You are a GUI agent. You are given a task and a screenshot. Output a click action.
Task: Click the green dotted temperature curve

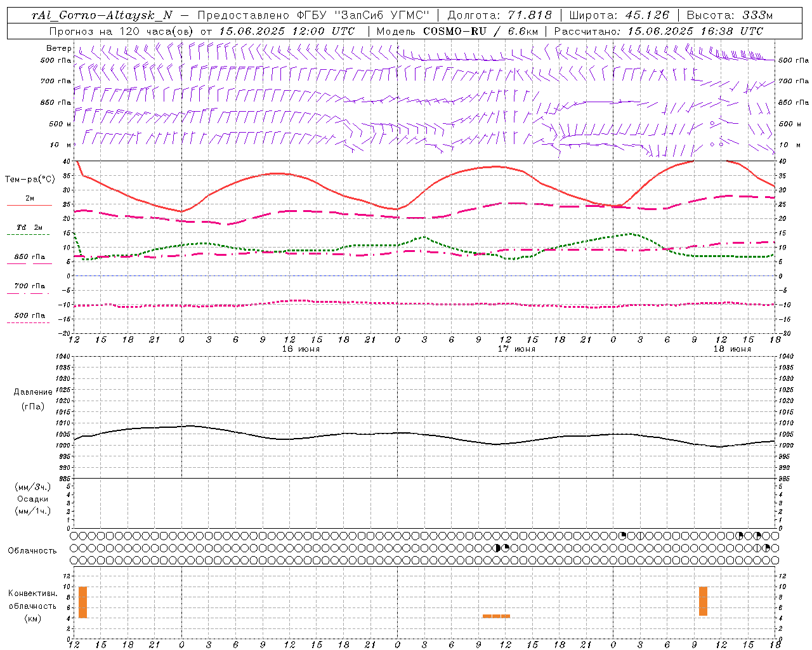tap(424, 237)
